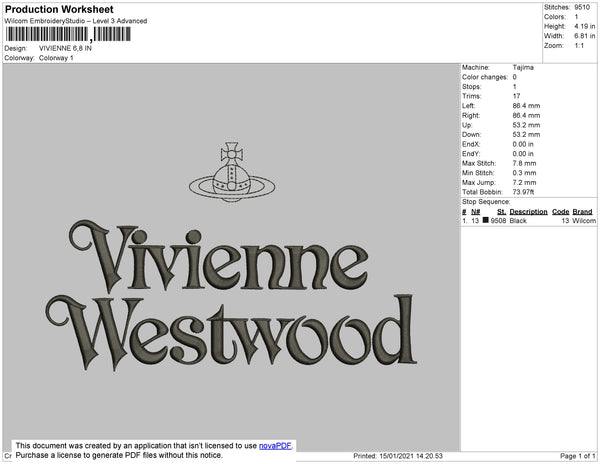Click the Max Jump value '7.2 mm'
600x464 pixels.
(x=524, y=182)
